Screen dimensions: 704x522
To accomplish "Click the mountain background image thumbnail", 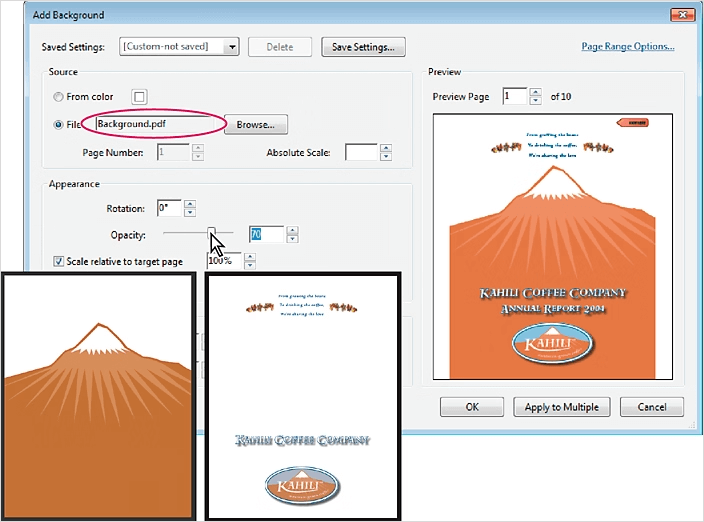I will (x=98, y=396).
